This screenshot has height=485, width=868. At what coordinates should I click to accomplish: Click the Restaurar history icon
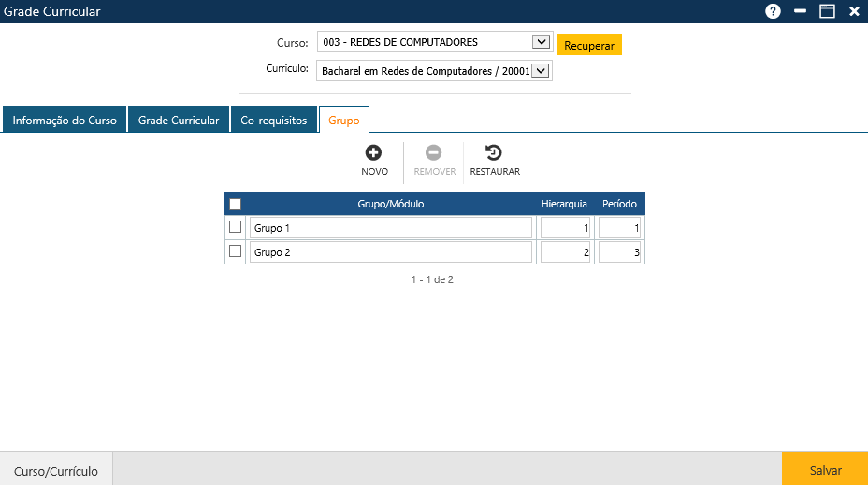pyautogui.click(x=494, y=153)
